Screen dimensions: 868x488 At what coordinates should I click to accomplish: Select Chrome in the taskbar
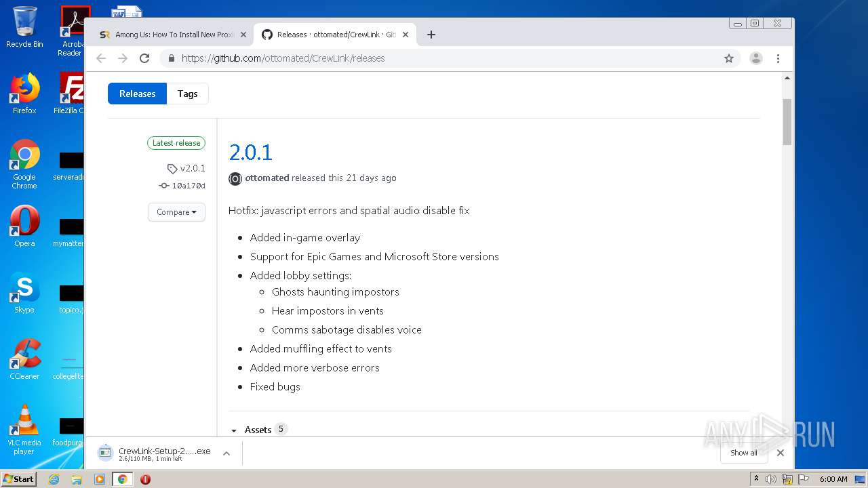pos(122,479)
